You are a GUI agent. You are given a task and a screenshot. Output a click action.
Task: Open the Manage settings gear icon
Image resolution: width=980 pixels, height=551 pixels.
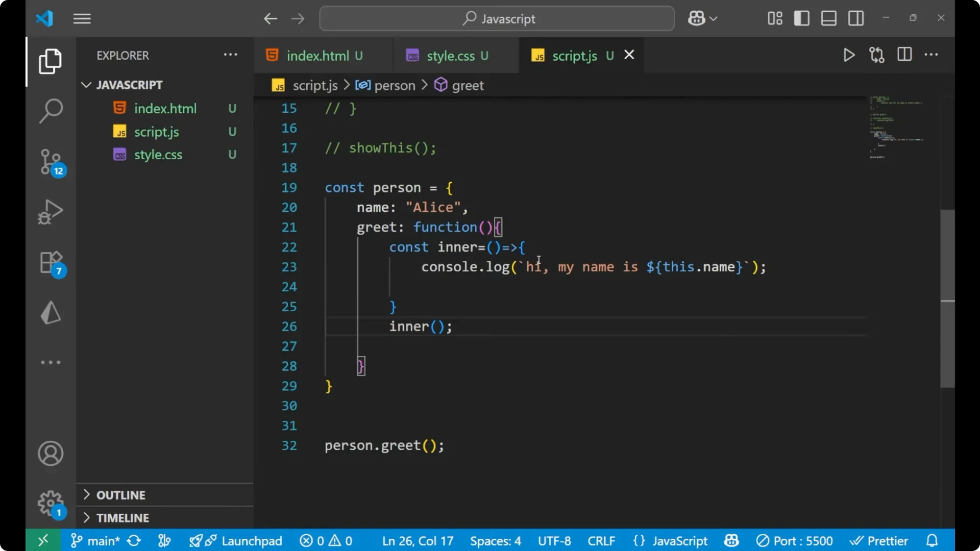pos(51,503)
